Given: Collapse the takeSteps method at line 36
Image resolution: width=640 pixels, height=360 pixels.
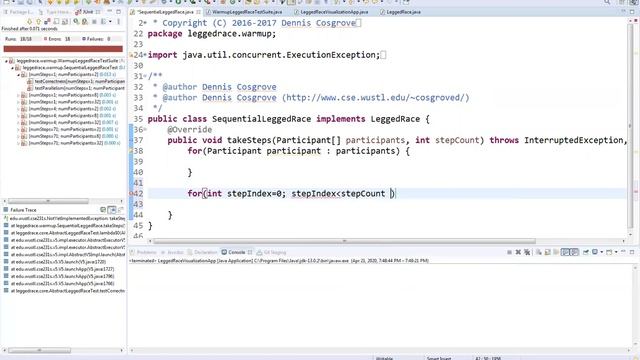Looking at the screenshot, I should coord(145,130).
